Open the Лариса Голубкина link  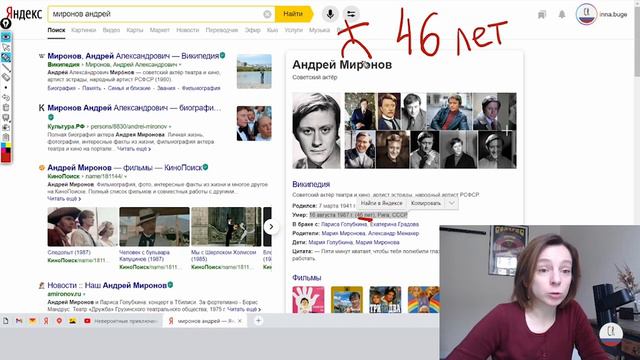click(344, 224)
